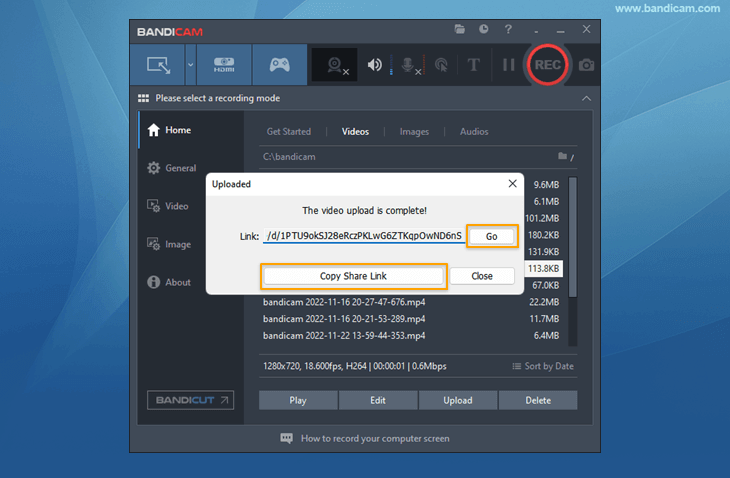Collapse the recording mode panel chevron
This screenshot has width=730, height=478.
coord(586,98)
